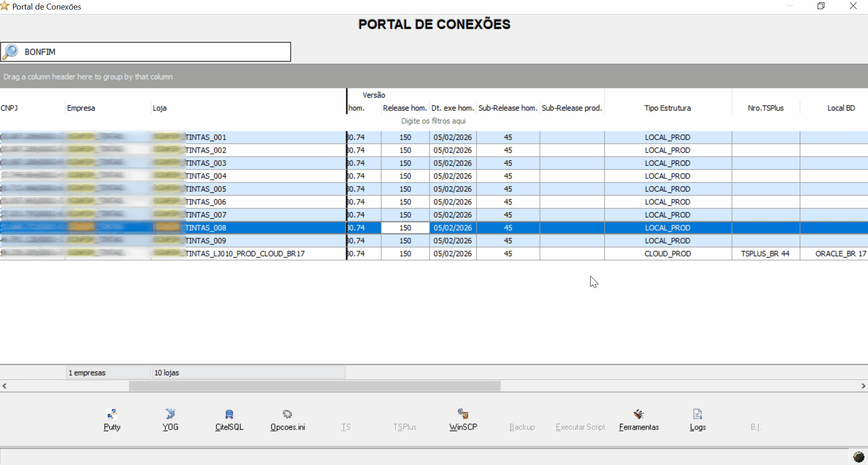Click the CLOUD_PROD structure type cell
868x465 pixels.
tap(667, 254)
